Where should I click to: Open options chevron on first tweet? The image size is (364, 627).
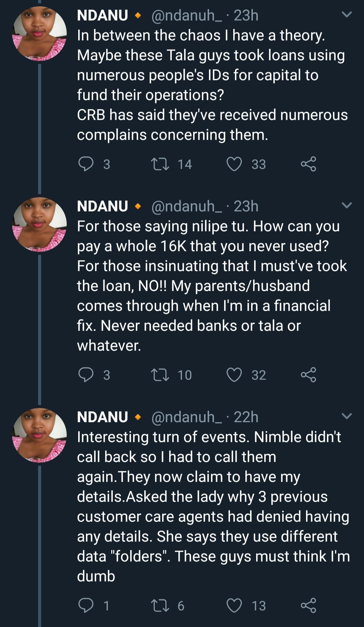[347, 15]
